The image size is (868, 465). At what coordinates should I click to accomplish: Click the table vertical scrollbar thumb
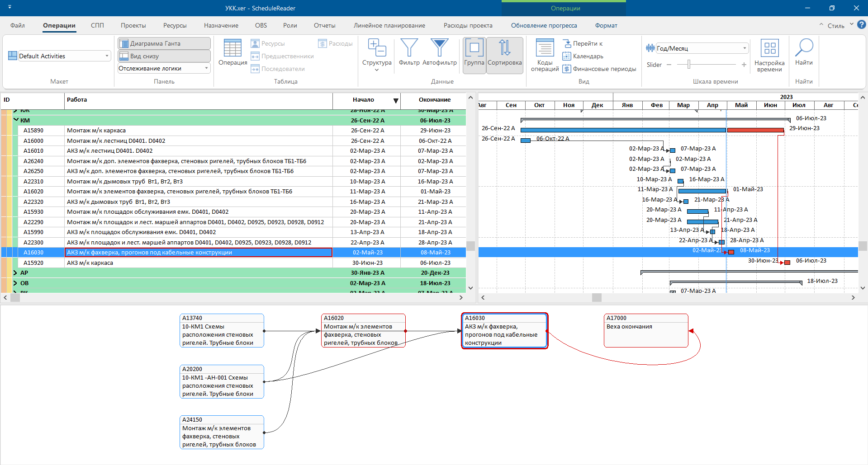click(470, 246)
